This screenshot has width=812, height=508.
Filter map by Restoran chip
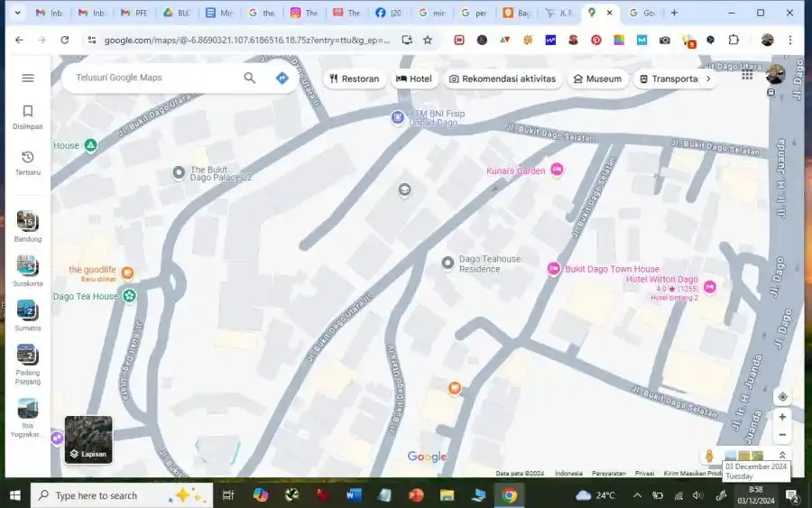[x=355, y=79]
